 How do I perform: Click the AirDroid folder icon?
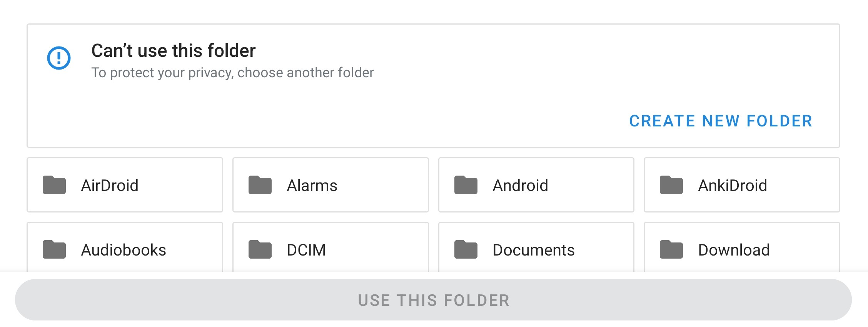(x=54, y=185)
